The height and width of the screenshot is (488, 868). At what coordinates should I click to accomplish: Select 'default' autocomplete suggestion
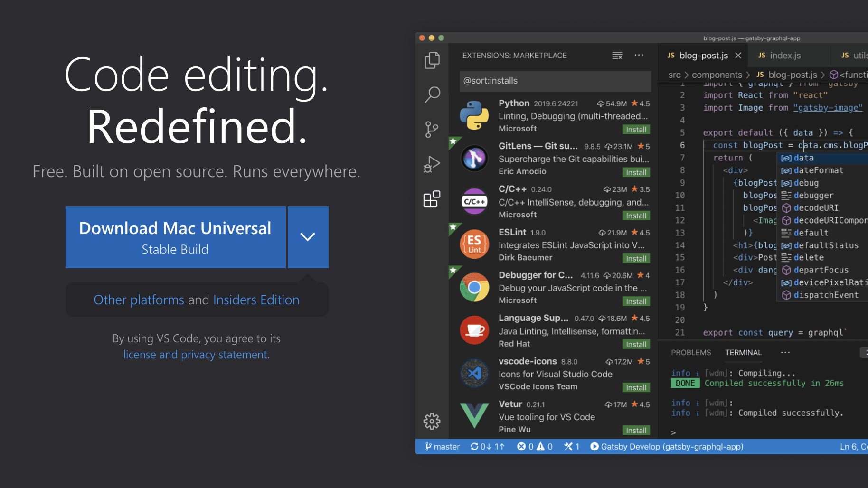[x=822, y=233]
